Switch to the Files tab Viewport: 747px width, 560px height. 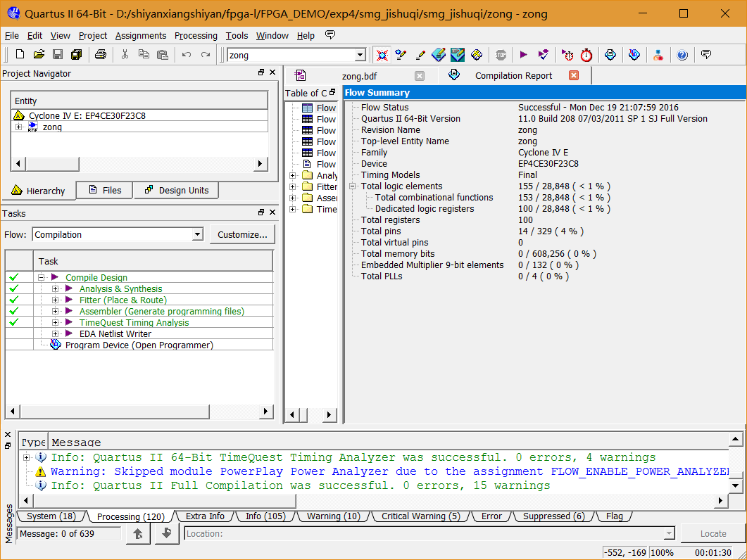pyautogui.click(x=105, y=190)
